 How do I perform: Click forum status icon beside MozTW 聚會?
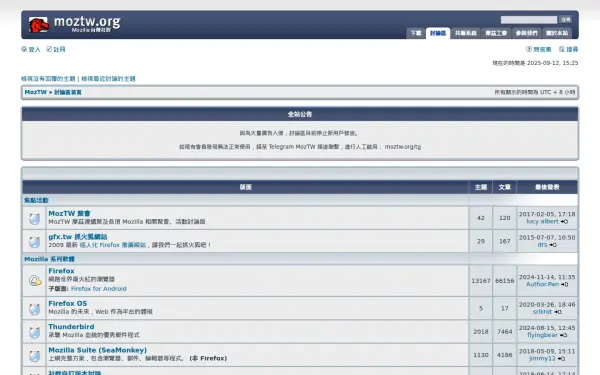click(34, 219)
